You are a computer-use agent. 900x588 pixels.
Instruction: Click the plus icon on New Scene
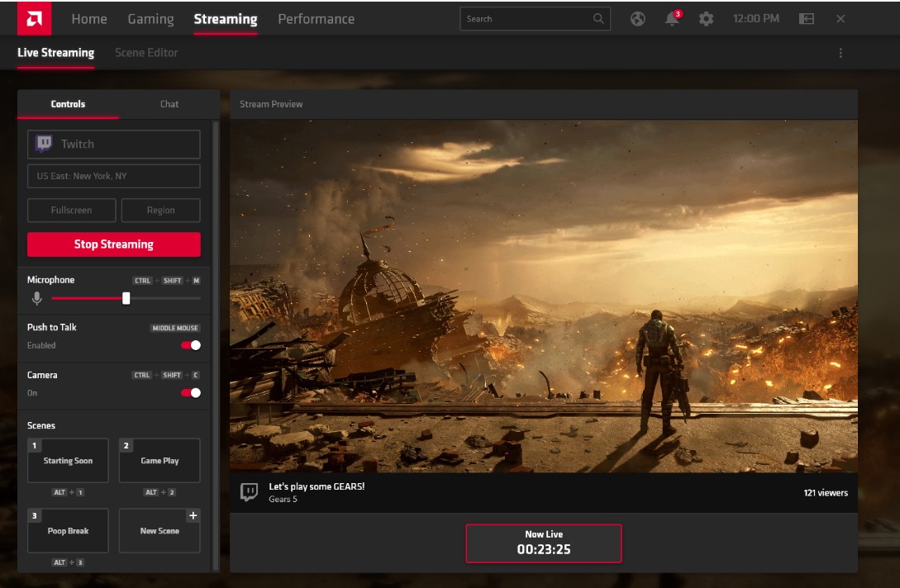coord(193,515)
